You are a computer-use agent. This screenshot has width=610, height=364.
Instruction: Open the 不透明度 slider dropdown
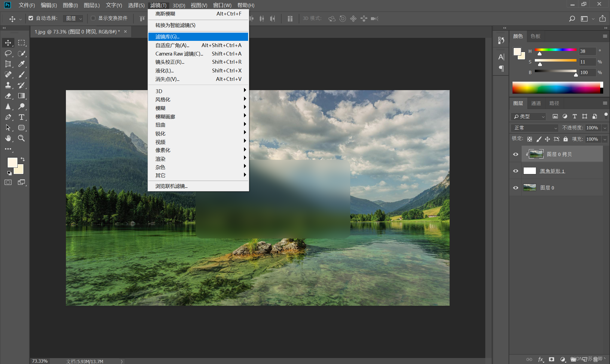click(x=605, y=128)
